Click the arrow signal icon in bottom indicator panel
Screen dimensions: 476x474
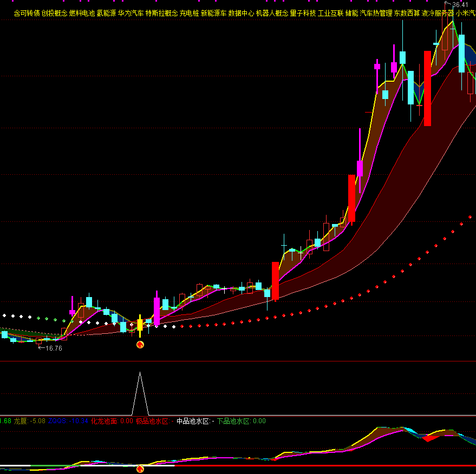[x=140, y=469]
